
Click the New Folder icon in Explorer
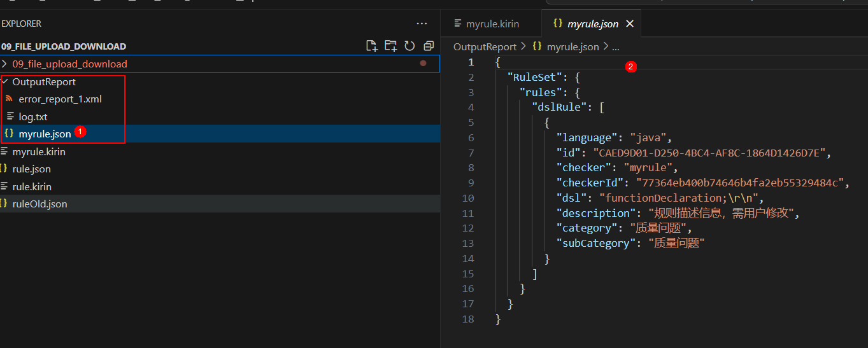390,46
